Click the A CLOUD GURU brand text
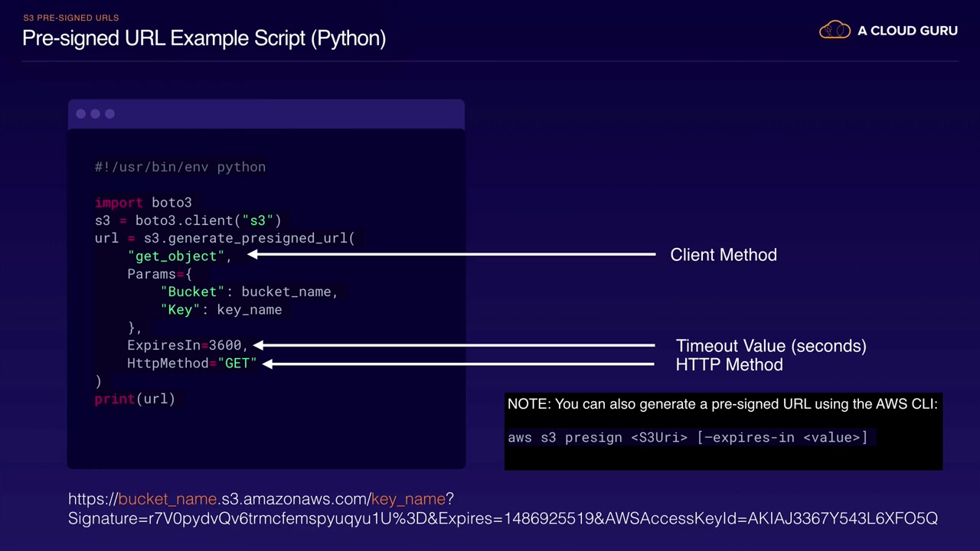Viewport: 980px width, 551px height. (x=907, y=31)
